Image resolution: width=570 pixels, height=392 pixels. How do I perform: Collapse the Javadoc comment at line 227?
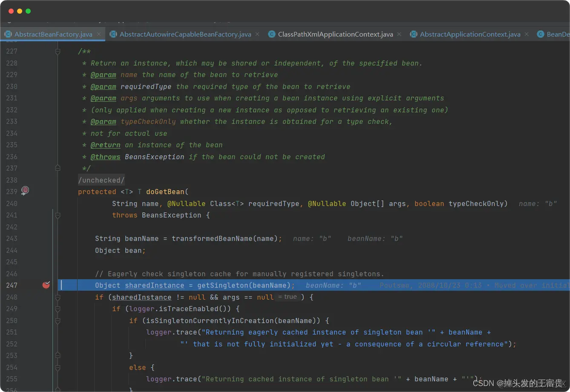coord(58,52)
